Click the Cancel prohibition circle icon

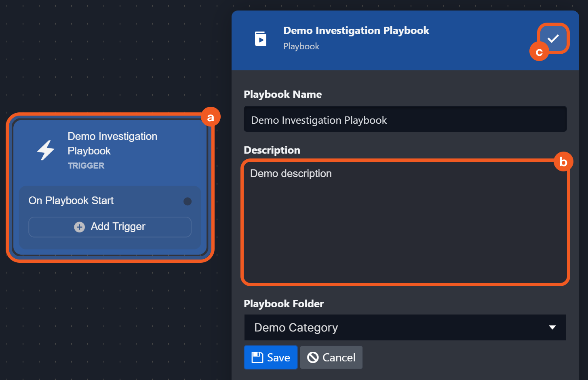pos(313,357)
